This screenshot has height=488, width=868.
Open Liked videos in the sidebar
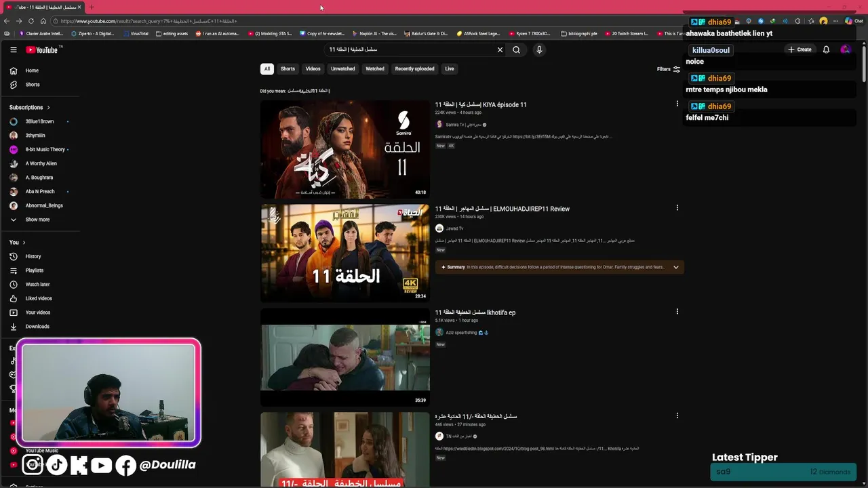(39, 298)
